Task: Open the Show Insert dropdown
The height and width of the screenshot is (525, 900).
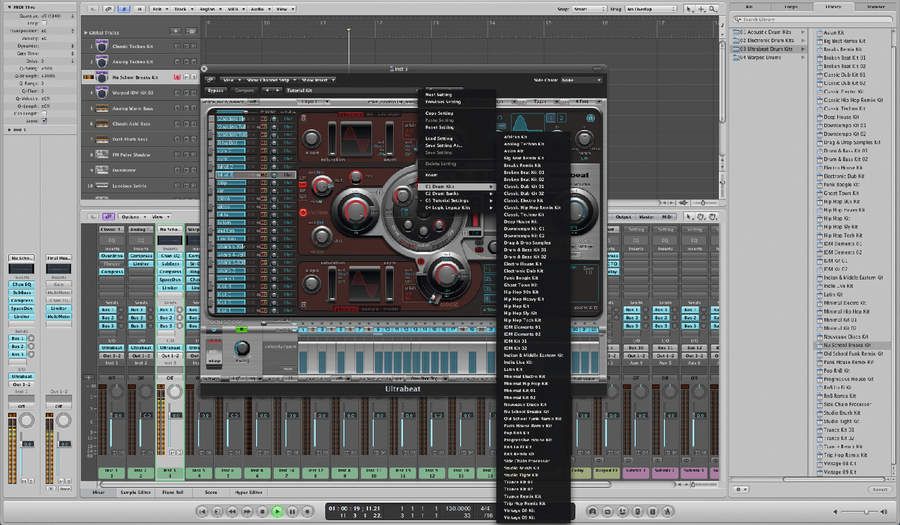Action: [x=317, y=80]
